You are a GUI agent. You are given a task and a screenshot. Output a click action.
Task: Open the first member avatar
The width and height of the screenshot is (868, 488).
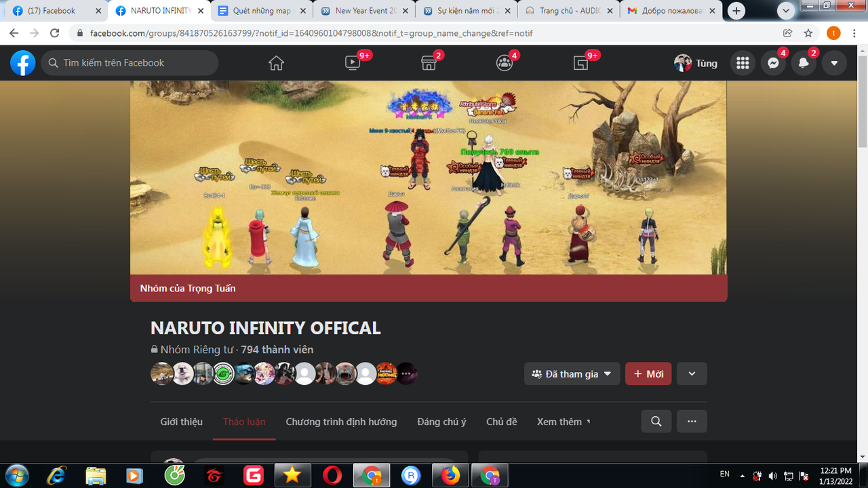point(161,373)
